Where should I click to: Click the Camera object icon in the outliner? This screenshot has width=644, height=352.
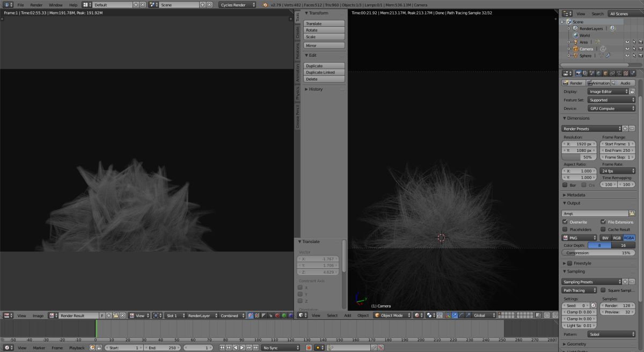pyautogui.click(x=575, y=49)
